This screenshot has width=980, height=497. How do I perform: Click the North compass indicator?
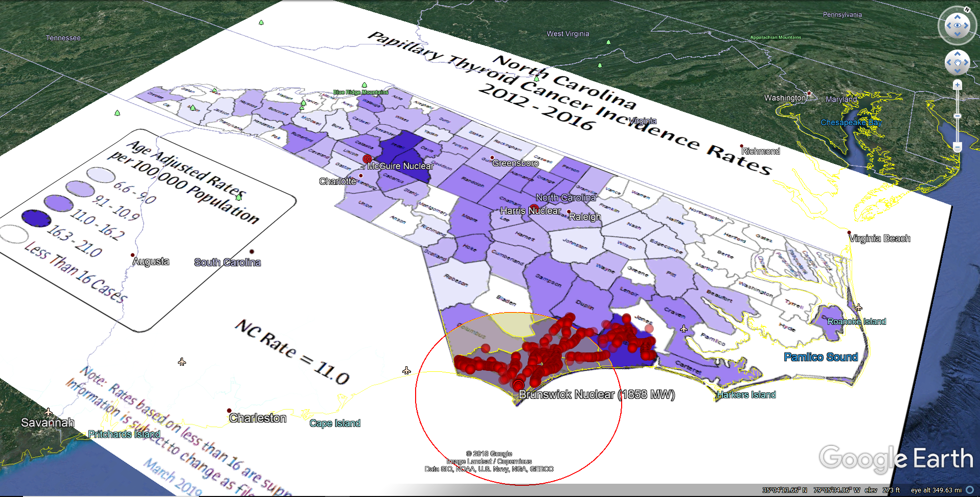point(967,9)
